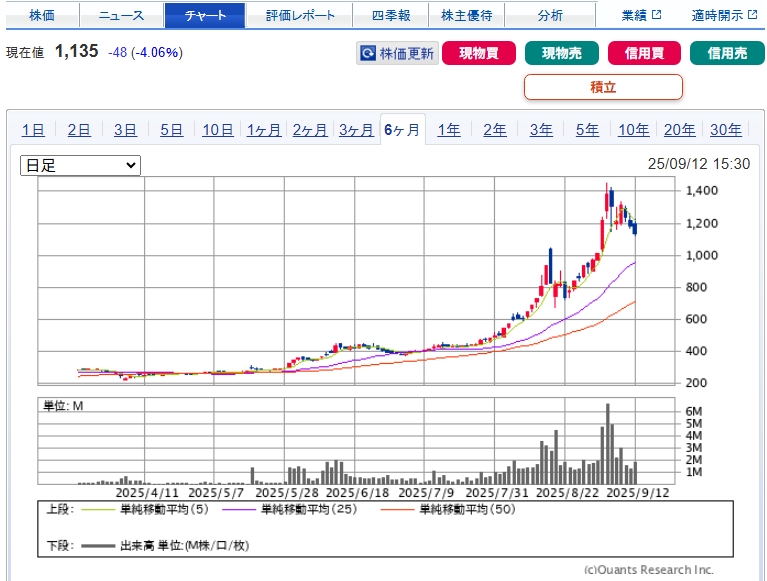Show the 5年 chart period
Image resolution: width=767 pixels, height=581 pixels.
(587, 130)
